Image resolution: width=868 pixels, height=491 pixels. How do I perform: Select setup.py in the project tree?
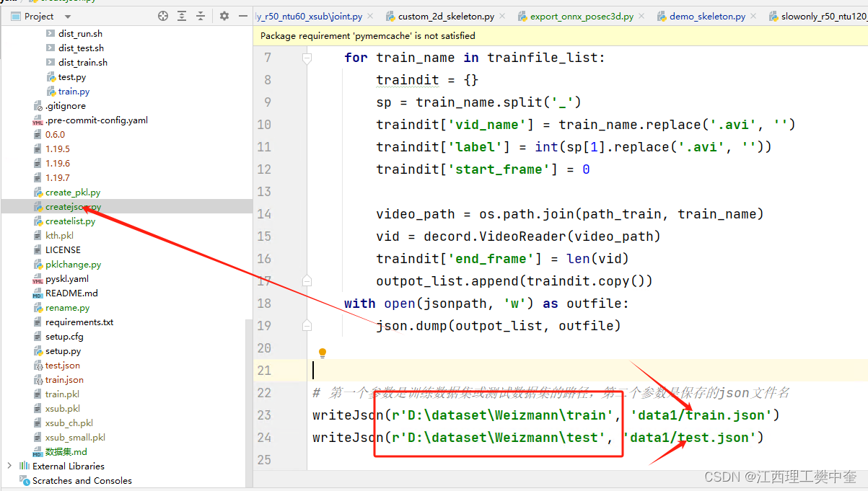(x=63, y=351)
